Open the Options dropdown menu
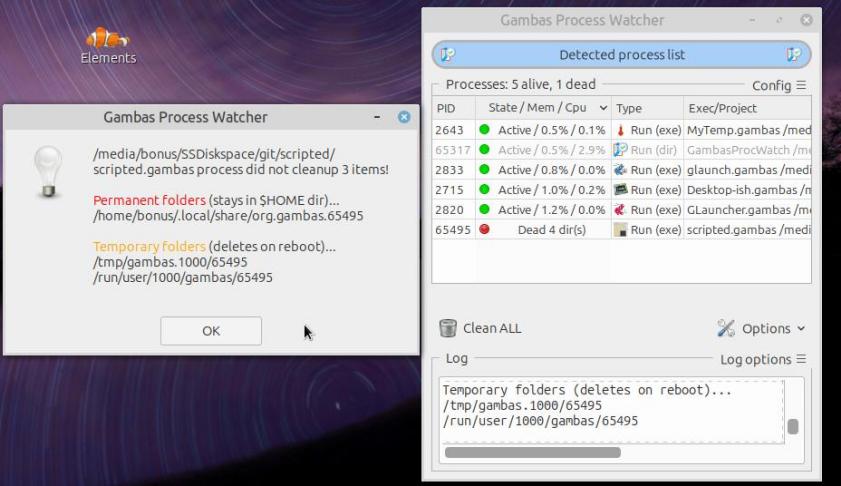The height and width of the screenshot is (486, 841). (x=763, y=328)
